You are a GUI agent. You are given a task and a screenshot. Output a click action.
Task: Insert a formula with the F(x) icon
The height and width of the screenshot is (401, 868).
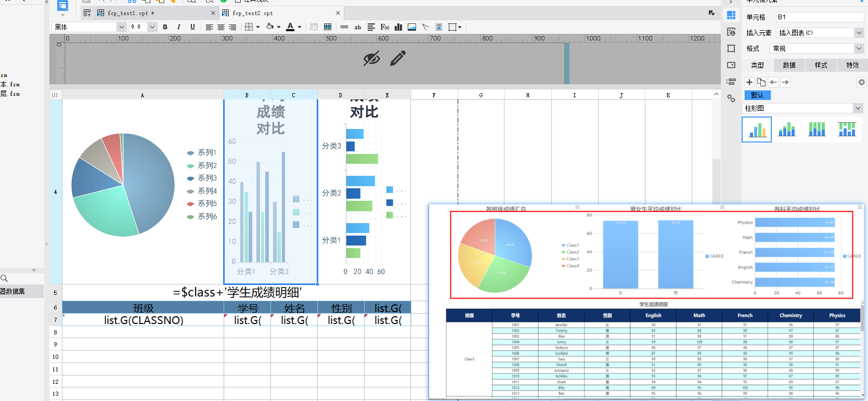(x=385, y=27)
